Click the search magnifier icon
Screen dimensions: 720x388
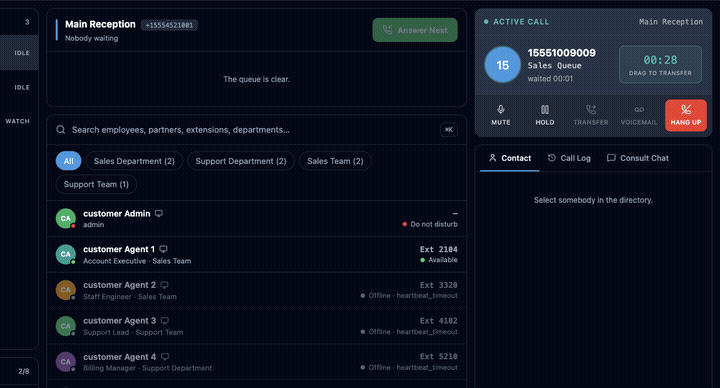(x=61, y=130)
